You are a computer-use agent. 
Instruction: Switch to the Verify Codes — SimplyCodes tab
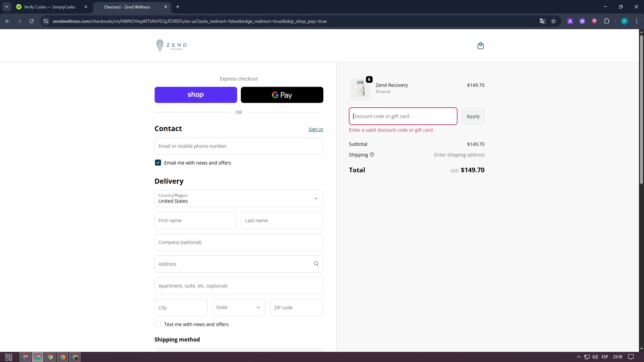coord(51,7)
